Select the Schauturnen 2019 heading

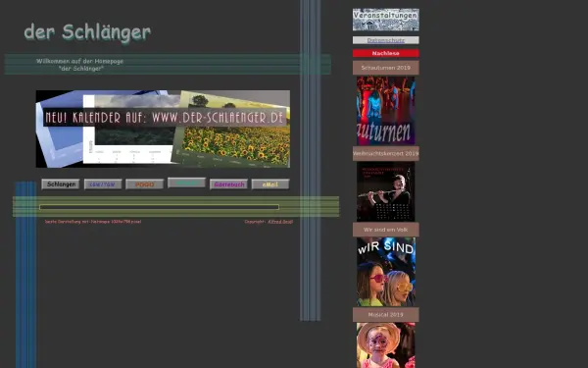(x=385, y=68)
